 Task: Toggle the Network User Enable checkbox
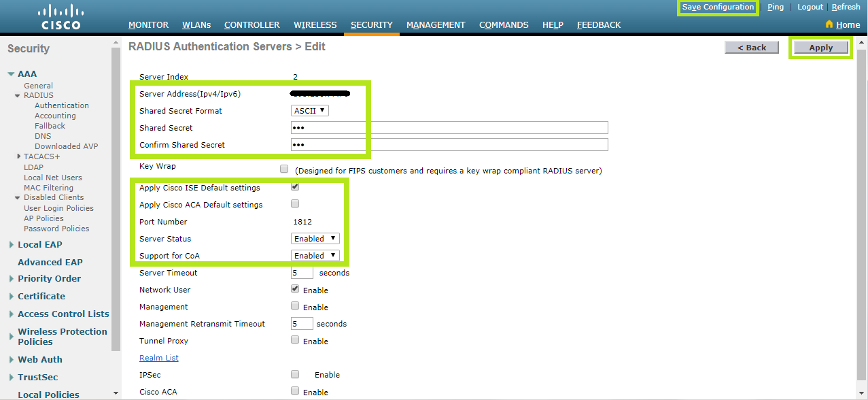(295, 289)
